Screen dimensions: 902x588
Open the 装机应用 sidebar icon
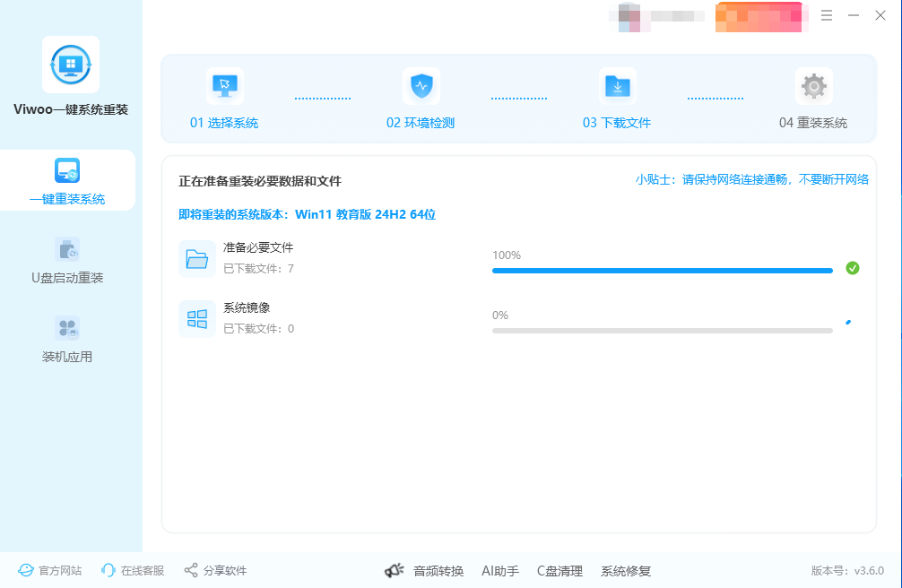tap(67, 328)
